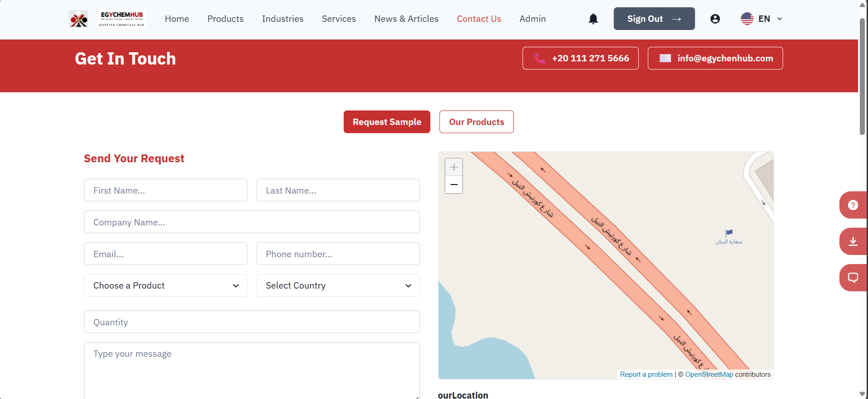Zoom in on the map

point(454,167)
